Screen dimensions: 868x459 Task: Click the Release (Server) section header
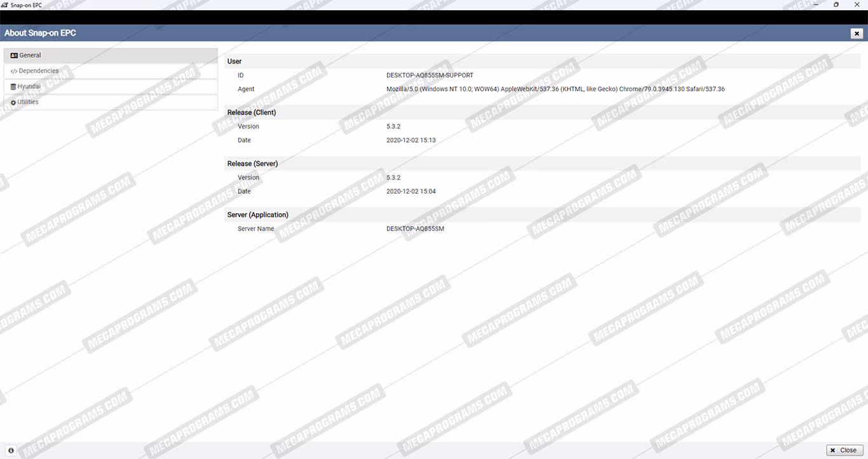coord(543,164)
